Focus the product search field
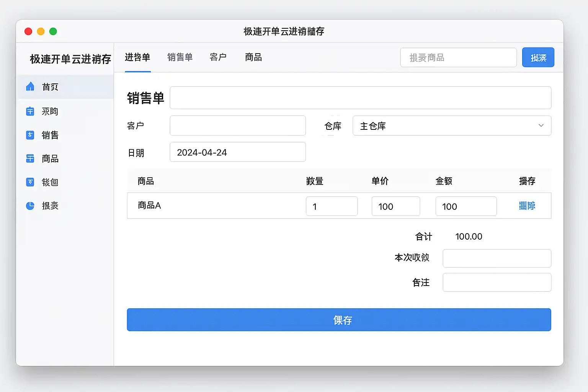Image resolution: width=588 pixels, height=392 pixels. 458,57
